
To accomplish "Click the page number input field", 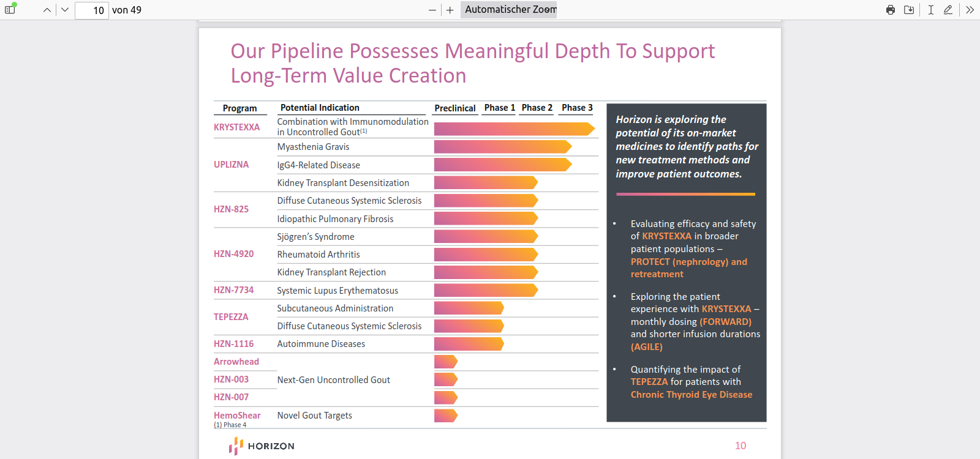I will 92,10.
